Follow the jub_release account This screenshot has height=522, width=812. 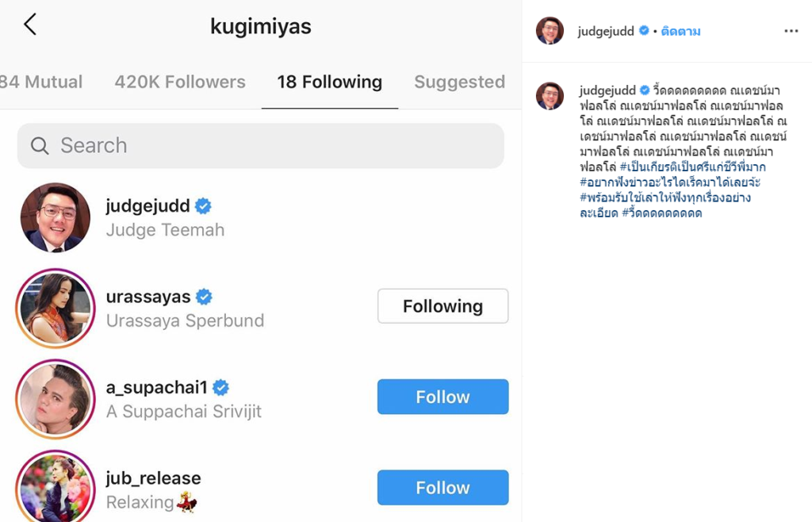[442, 487]
